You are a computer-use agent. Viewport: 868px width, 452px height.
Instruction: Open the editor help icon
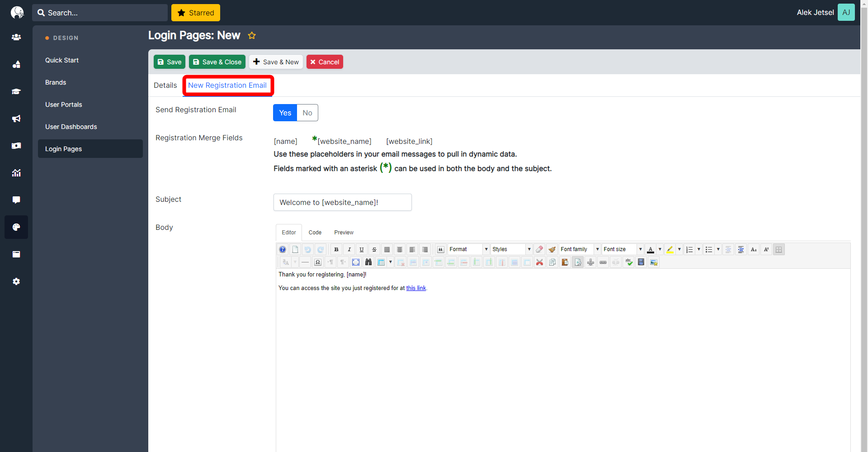click(283, 249)
